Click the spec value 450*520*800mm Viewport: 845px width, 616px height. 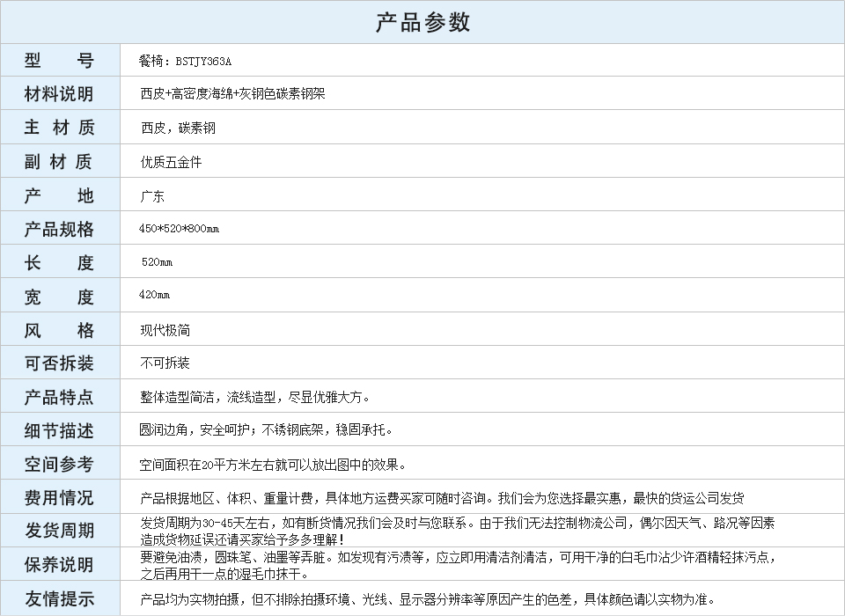point(179,229)
